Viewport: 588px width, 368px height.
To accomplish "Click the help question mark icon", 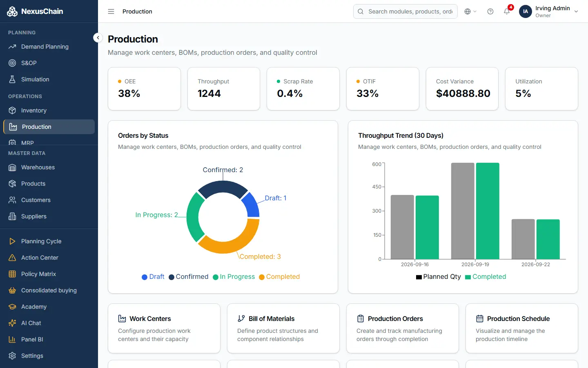I will click(490, 11).
